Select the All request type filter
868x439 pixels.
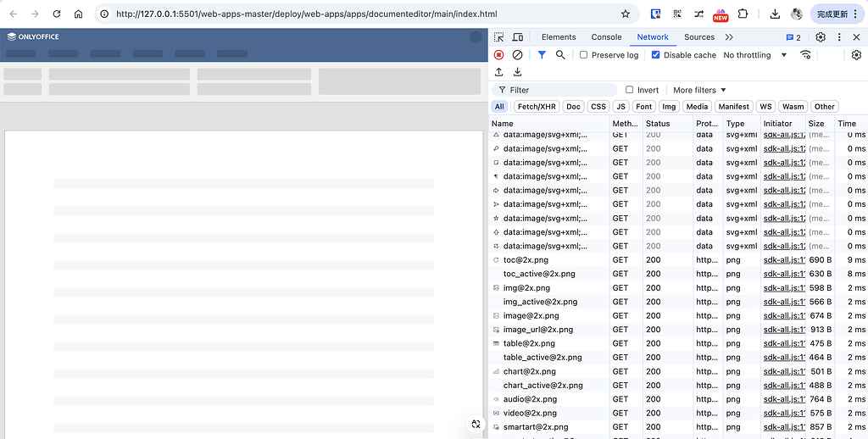pyautogui.click(x=499, y=106)
